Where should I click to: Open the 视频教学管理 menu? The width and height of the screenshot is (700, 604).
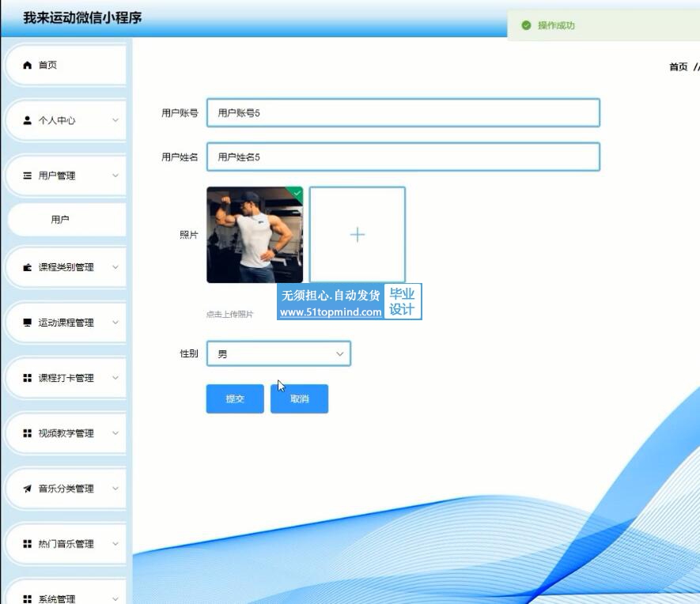coord(66,433)
